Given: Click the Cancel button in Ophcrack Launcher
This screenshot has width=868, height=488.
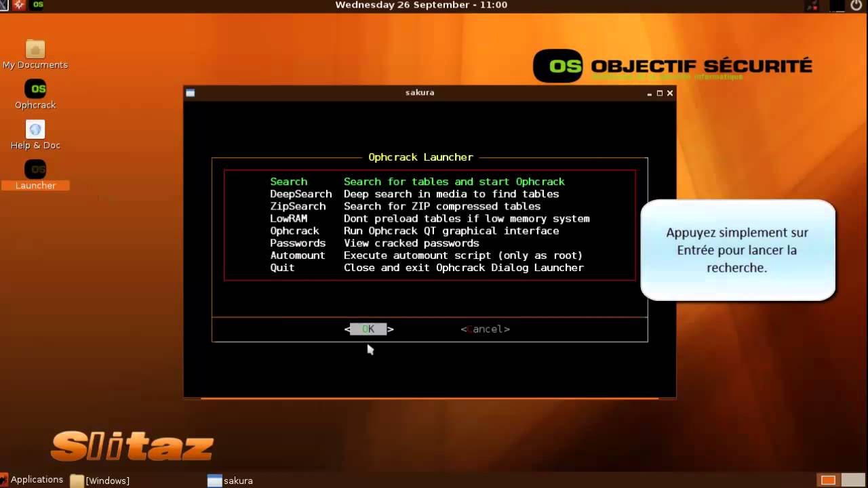Looking at the screenshot, I should pyautogui.click(x=486, y=329).
